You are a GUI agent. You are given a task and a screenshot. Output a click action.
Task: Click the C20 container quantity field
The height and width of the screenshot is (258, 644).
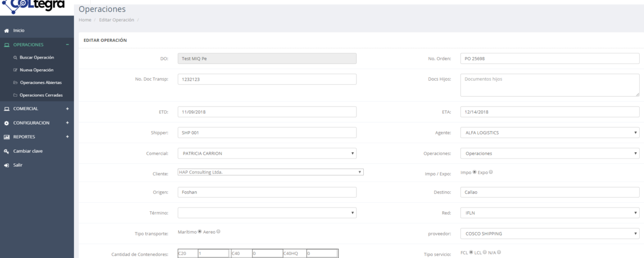coord(214,254)
